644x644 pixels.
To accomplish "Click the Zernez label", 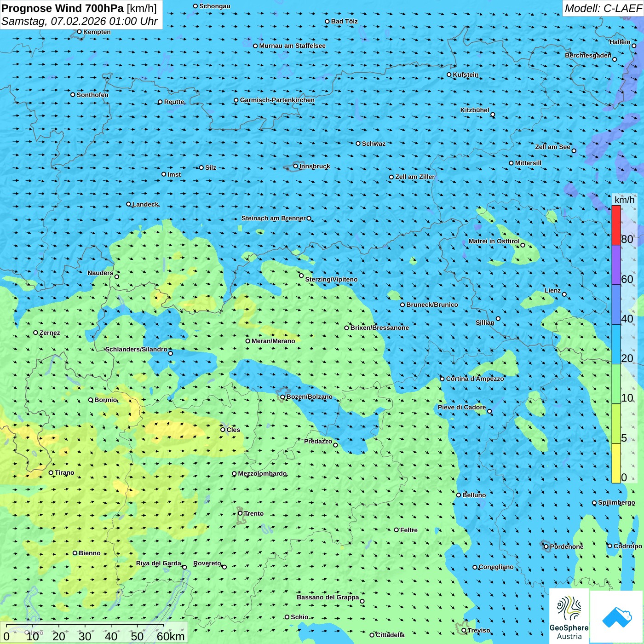I will pos(50,333).
